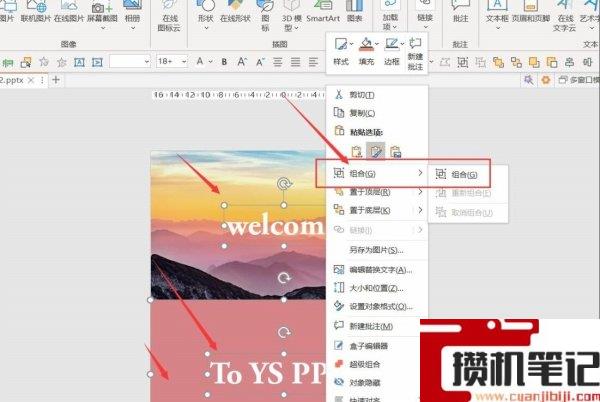This screenshot has height=402, width=600.
Task: Click the 在线图片 ribbon icon
Action: pyautogui.click(x=69, y=6)
